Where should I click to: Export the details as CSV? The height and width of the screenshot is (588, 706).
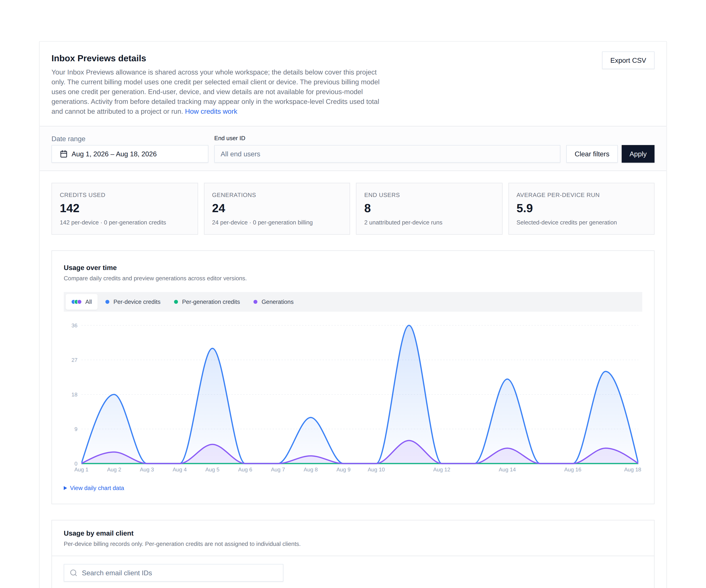click(x=628, y=61)
